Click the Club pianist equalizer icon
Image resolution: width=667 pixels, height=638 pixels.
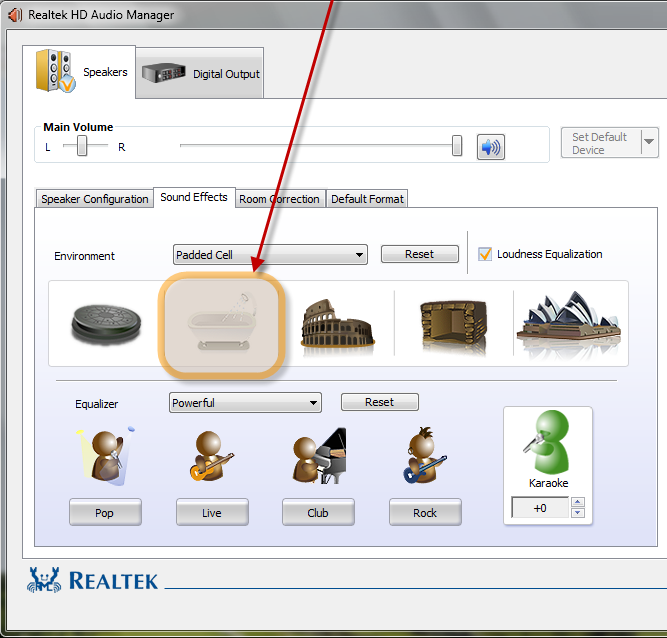click(318, 458)
